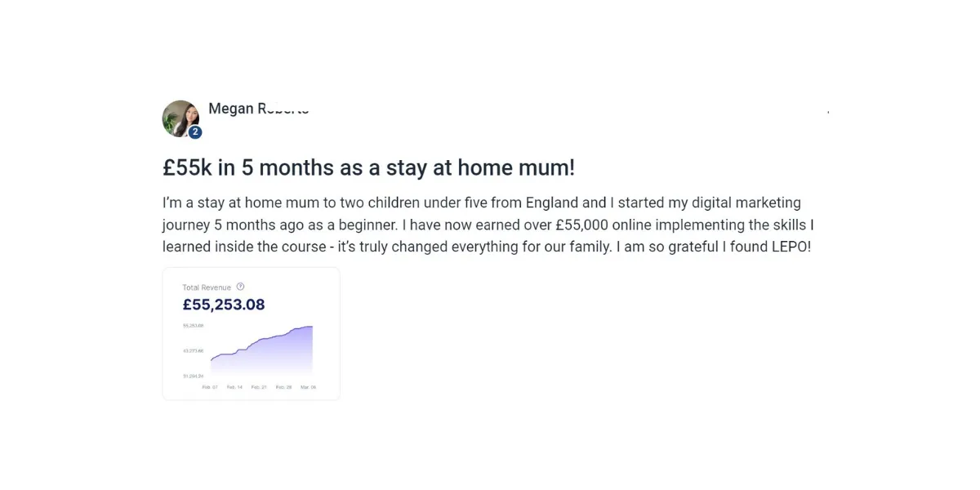980x490 pixels.
Task: Click Megan Roberts' profile avatar photo
Action: pos(180,118)
